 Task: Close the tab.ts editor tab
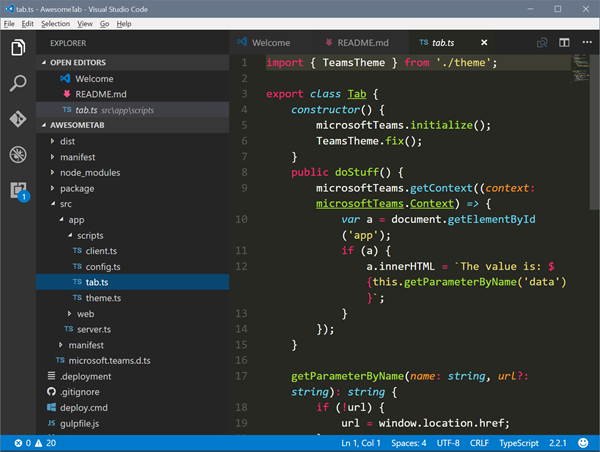pyautogui.click(x=484, y=42)
